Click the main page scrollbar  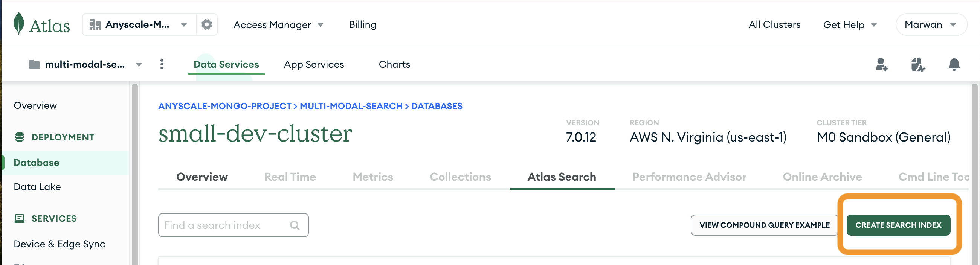click(974, 174)
